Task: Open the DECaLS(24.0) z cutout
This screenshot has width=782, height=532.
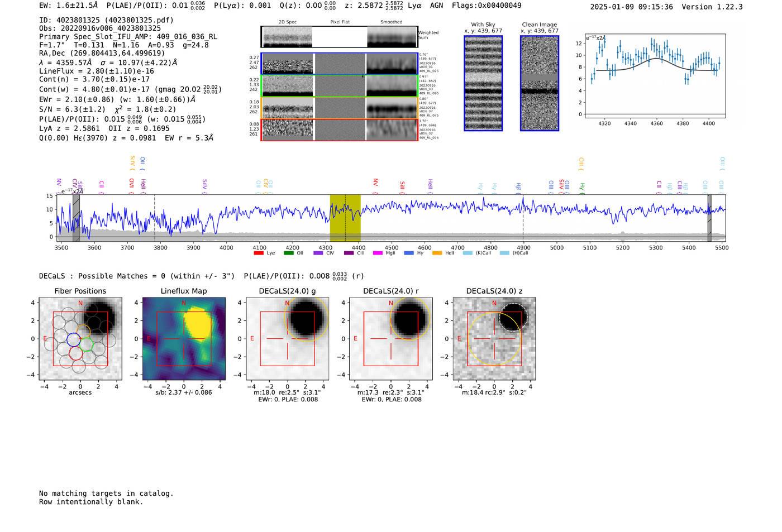Action: click(494, 339)
